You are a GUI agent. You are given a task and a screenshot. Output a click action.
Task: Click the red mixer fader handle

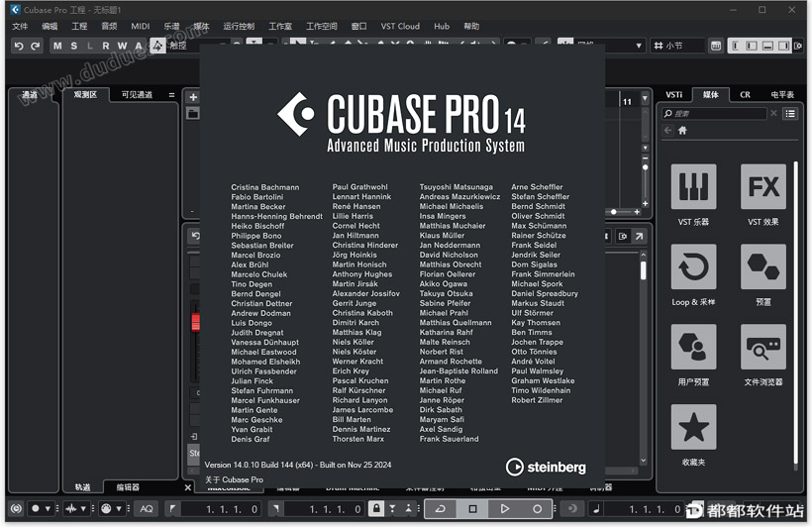[195, 322]
